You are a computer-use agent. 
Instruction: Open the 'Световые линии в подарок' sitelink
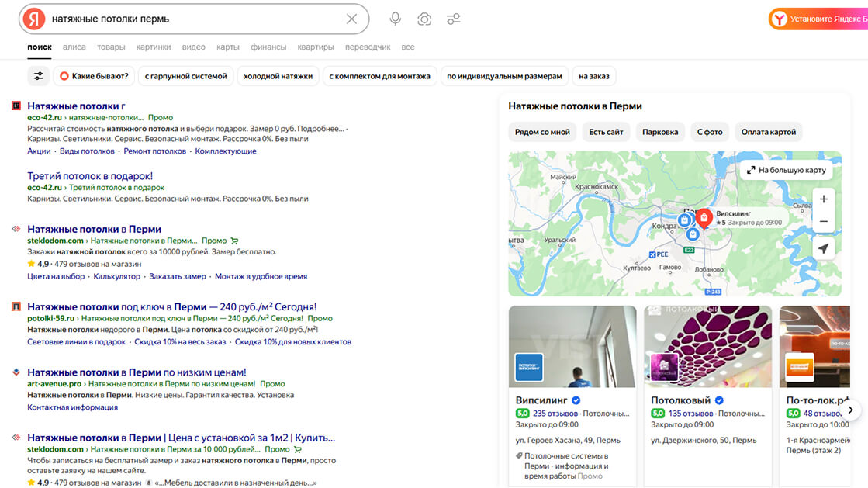coord(76,342)
